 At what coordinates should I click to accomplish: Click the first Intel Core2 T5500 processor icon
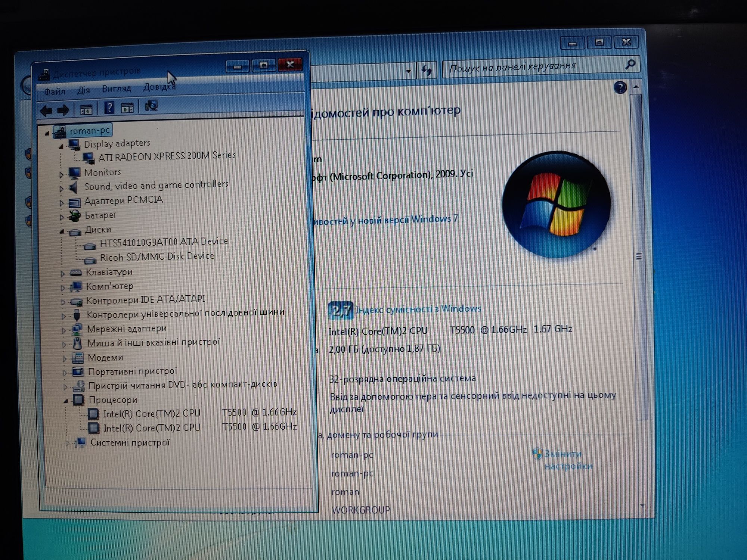click(93, 414)
